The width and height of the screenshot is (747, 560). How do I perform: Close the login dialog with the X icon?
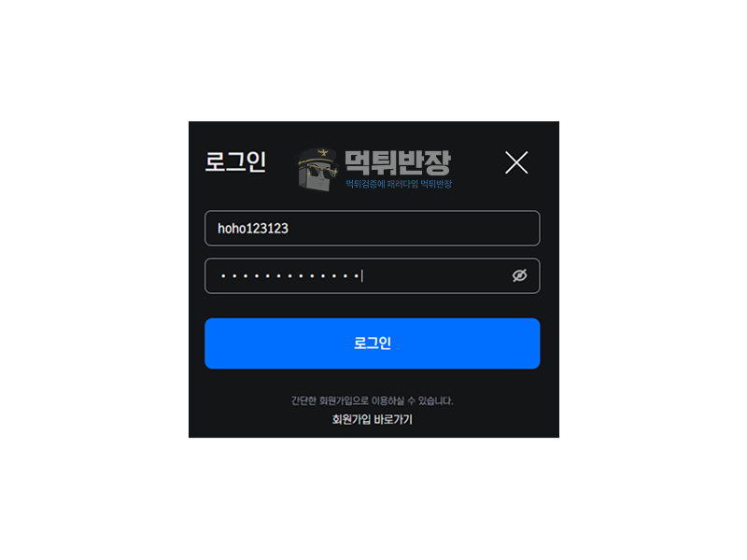[x=516, y=162]
